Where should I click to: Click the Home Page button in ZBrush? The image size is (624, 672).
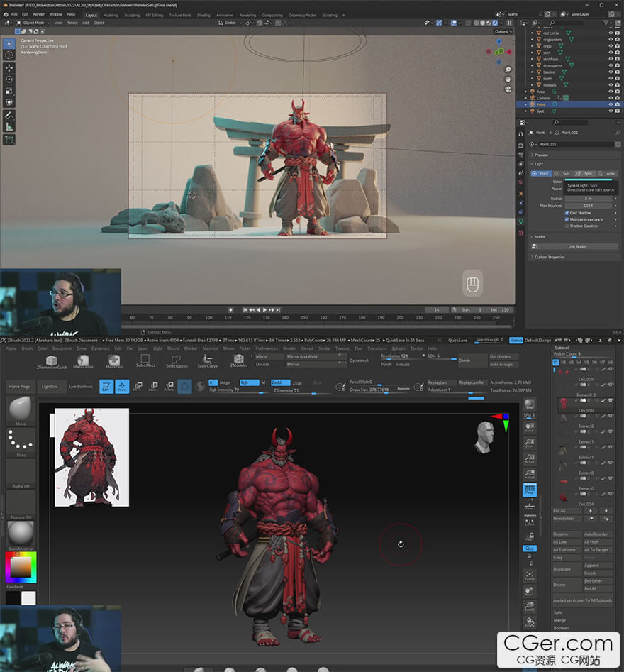19,387
